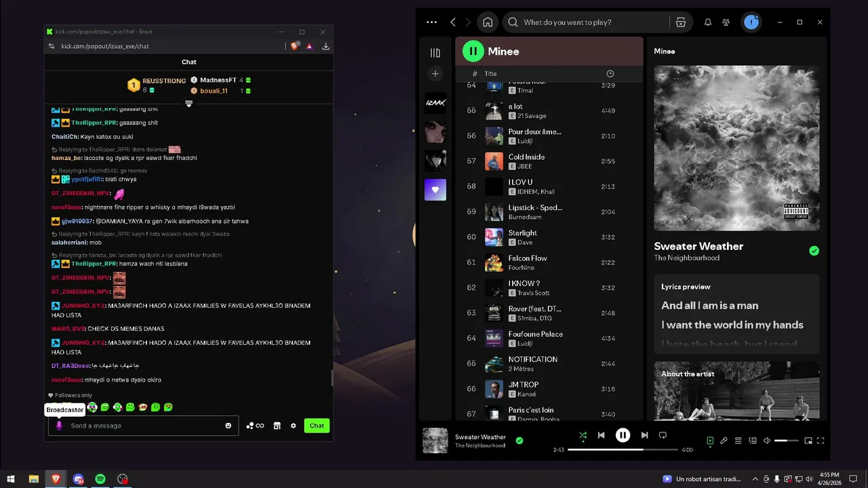Image resolution: width=868 pixels, height=488 pixels.
Task: Mute Spotify volume speaker icon
Action: click(767, 441)
